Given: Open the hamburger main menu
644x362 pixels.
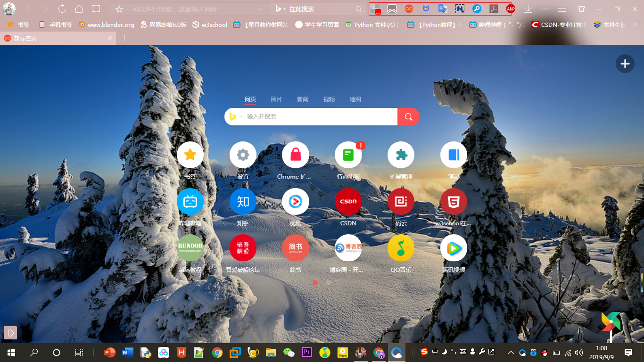Looking at the screenshot, I should (562, 9).
